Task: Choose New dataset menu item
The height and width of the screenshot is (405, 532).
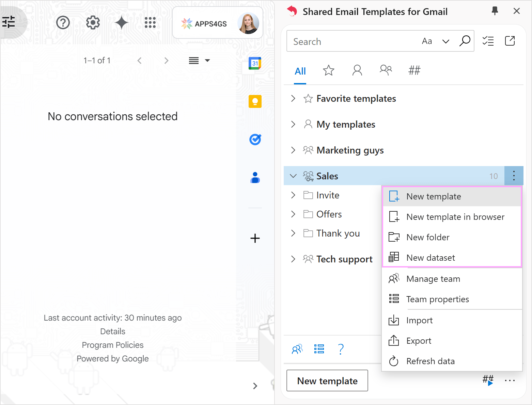Action: click(x=452, y=258)
